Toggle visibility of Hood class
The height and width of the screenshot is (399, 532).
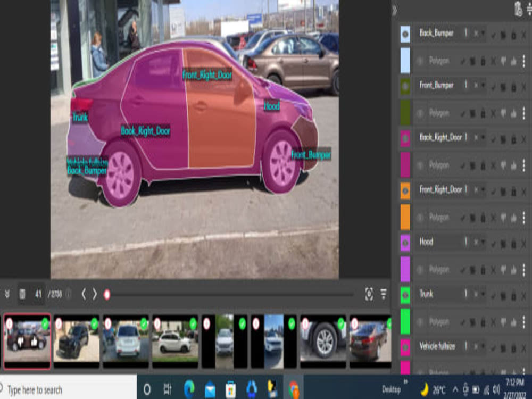click(x=405, y=243)
